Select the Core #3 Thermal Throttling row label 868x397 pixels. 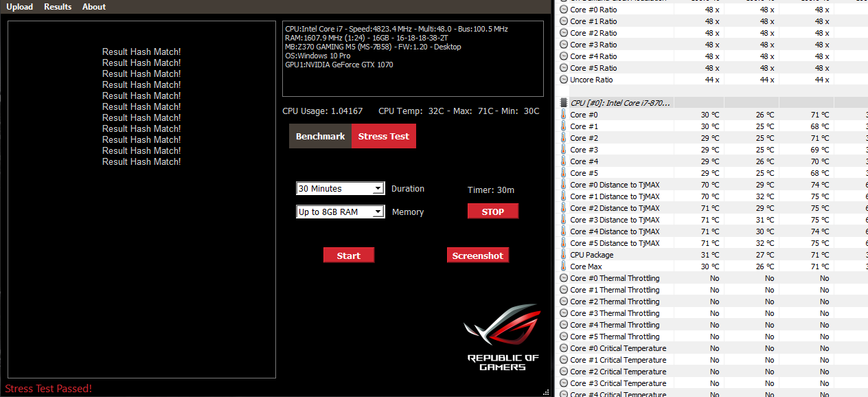pos(615,313)
